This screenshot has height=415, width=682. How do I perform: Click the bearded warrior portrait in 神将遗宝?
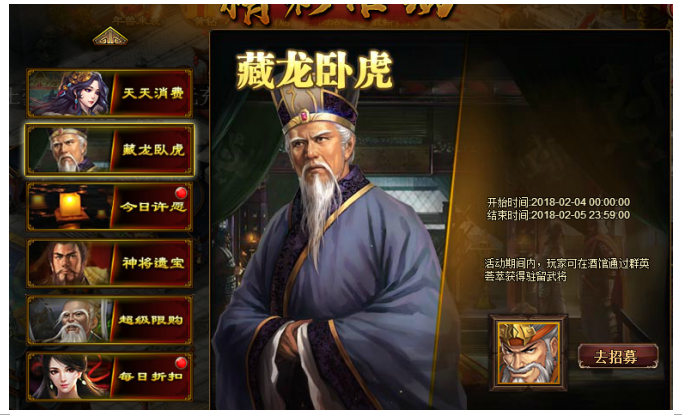(70, 263)
